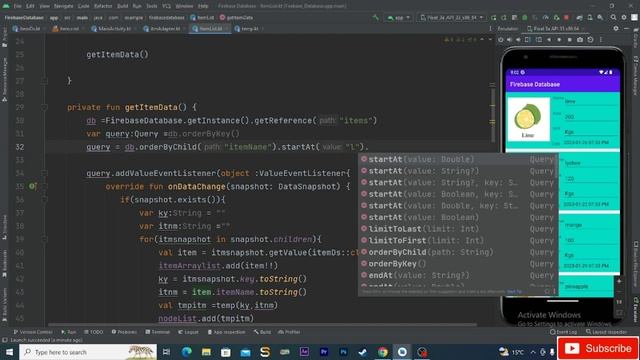Click override gutter icon on line 35

tap(32, 186)
